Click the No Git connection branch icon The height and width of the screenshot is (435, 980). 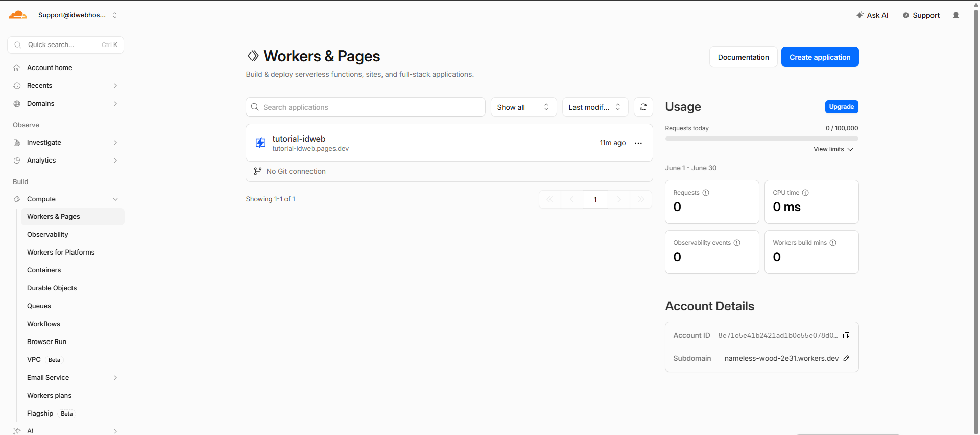pos(257,171)
